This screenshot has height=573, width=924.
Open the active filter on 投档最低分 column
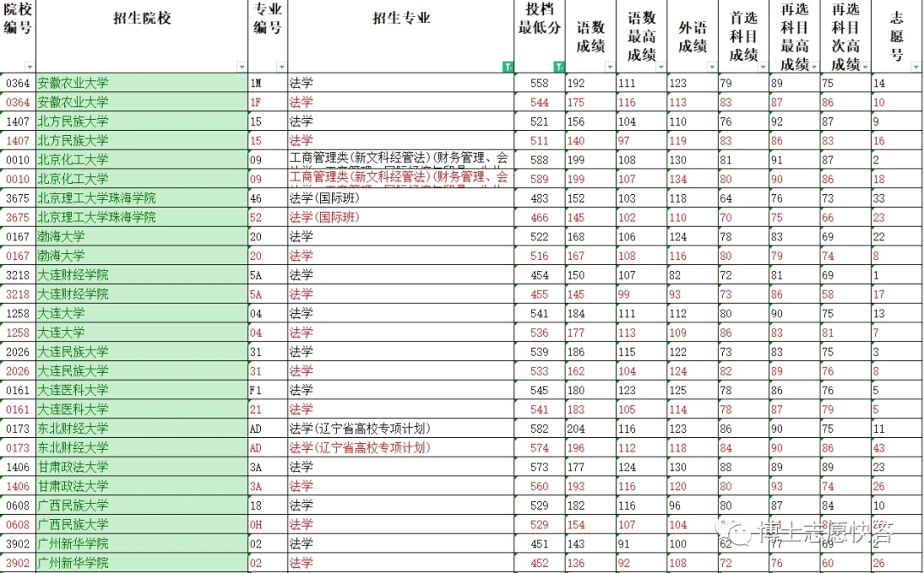559,67
